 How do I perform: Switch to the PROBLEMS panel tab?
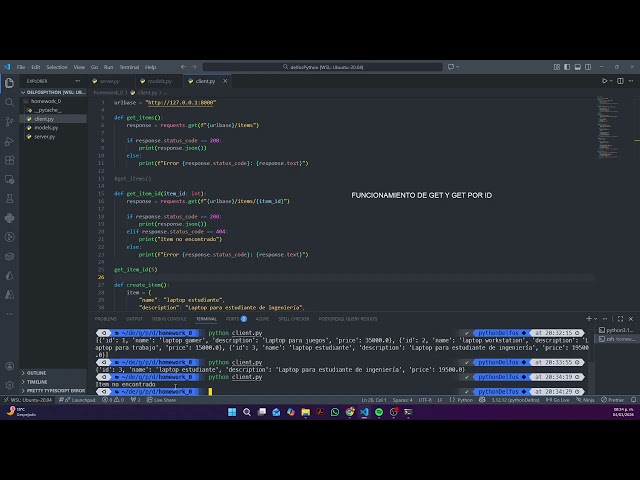(106, 318)
